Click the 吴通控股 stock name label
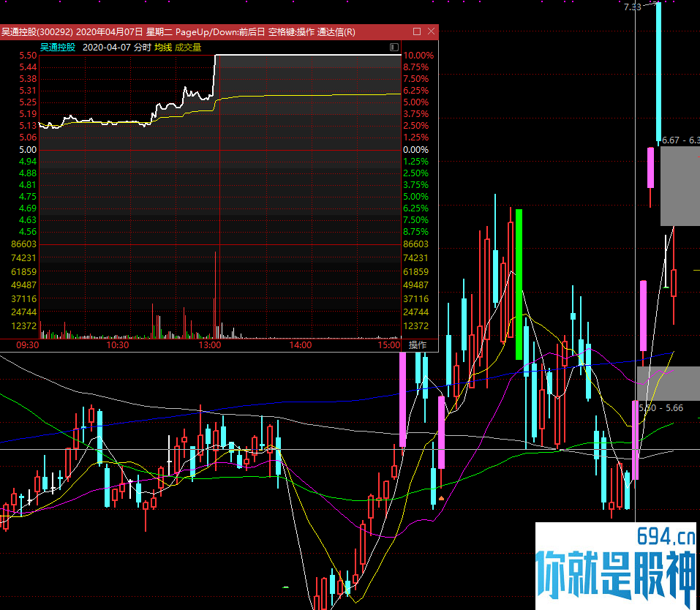The width and height of the screenshot is (700, 610). pos(58,48)
